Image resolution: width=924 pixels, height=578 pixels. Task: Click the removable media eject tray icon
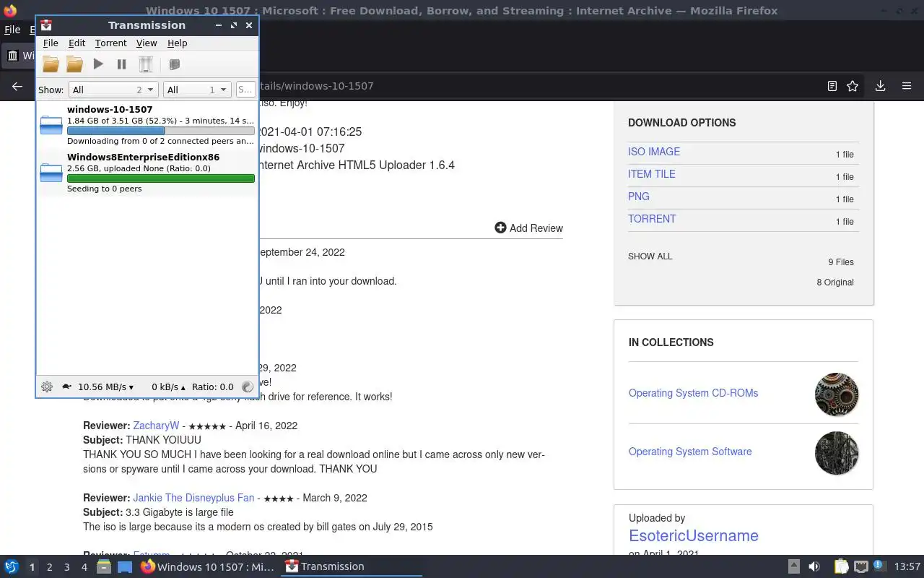(793, 566)
